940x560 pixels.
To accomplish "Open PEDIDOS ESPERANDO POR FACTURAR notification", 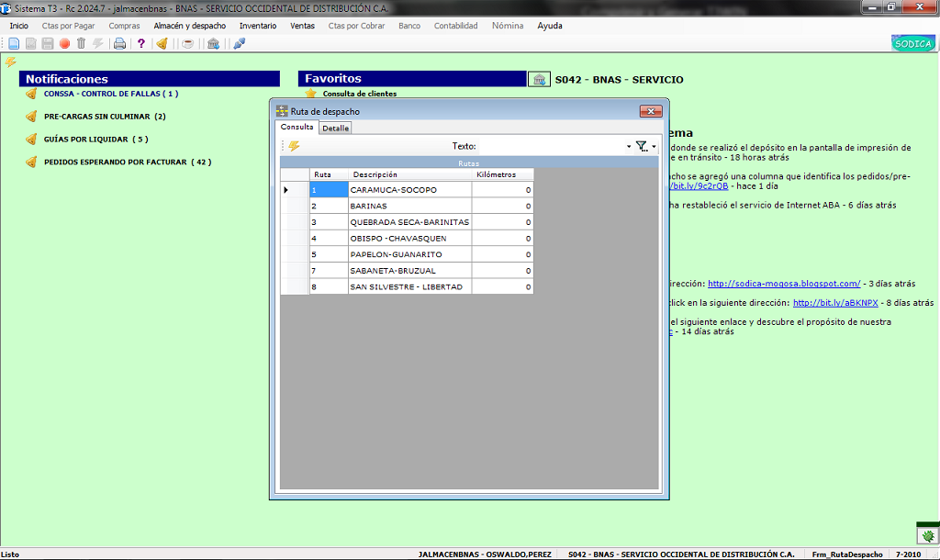I will (127, 162).
